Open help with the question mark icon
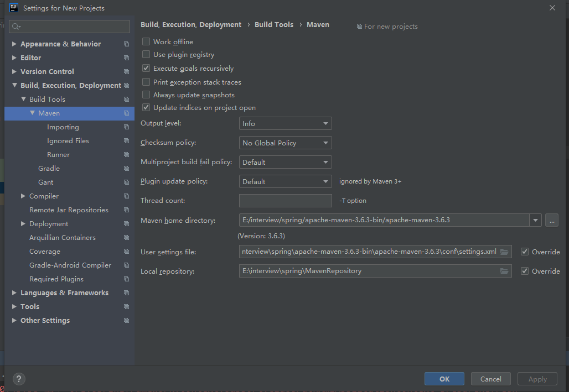The image size is (569, 392). pyautogui.click(x=19, y=379)
